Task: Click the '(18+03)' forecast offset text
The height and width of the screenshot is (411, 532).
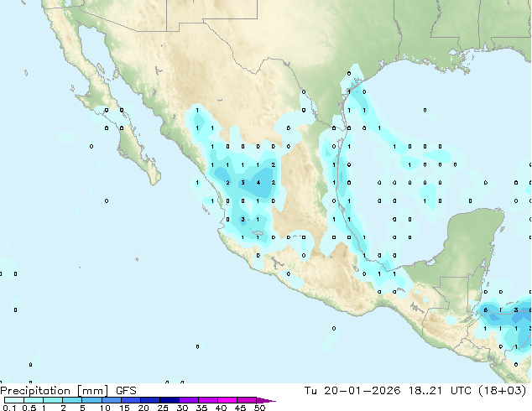Action: pos(502,391)
